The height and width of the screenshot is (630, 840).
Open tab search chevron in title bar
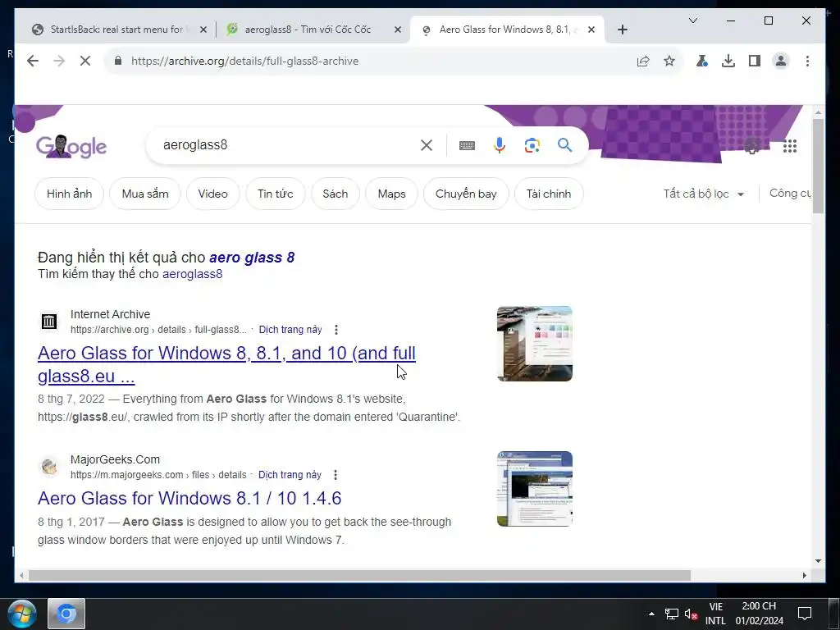coord(692,21)
